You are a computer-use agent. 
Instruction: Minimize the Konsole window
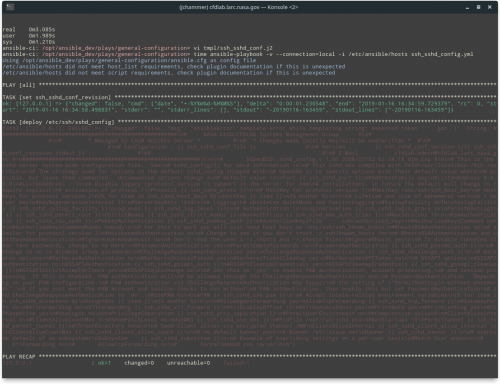tap(467, 7)
